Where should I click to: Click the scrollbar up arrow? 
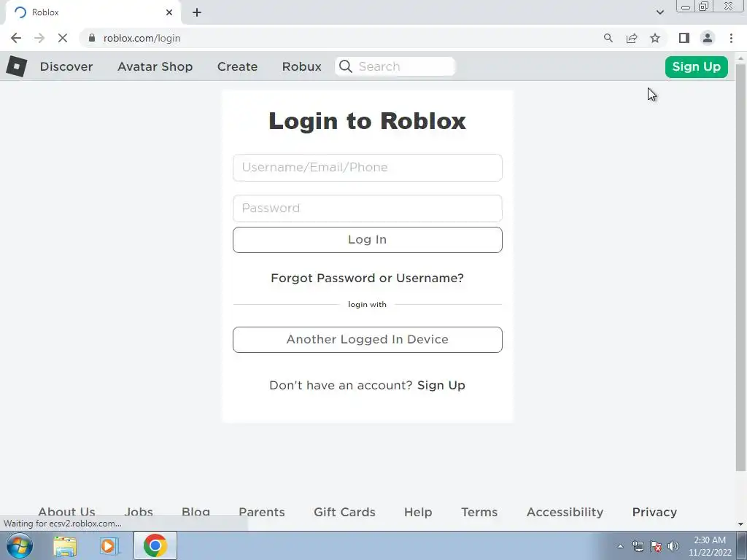click(x=741, y=57)
